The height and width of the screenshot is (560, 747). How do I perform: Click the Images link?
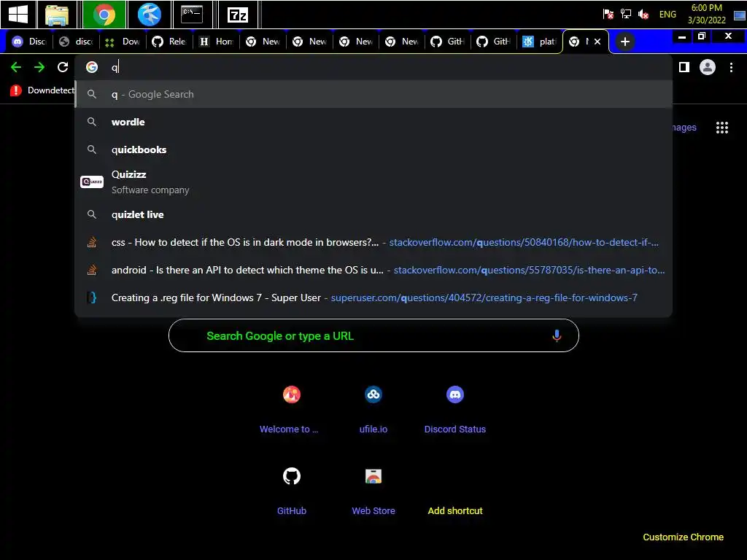pyautogui.click(x=684, y=128)
